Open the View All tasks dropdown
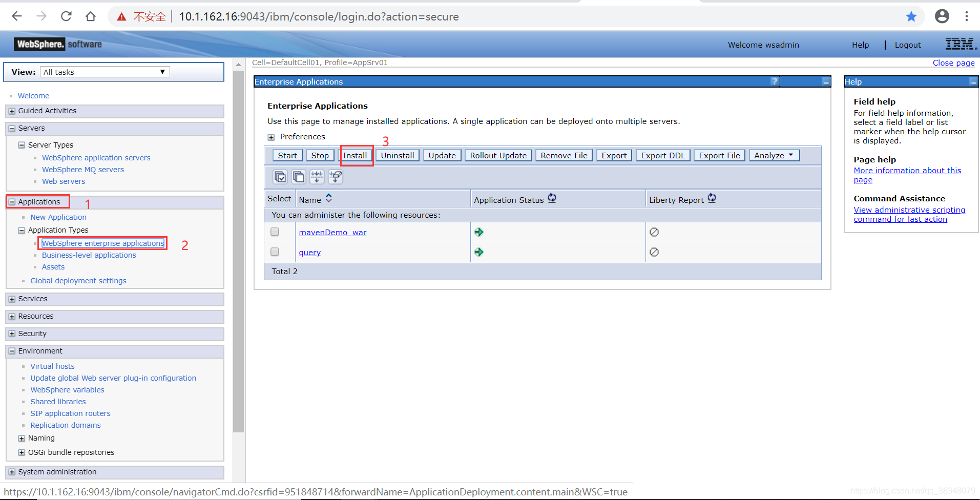 pyautogui.click(x=105, y=72)
